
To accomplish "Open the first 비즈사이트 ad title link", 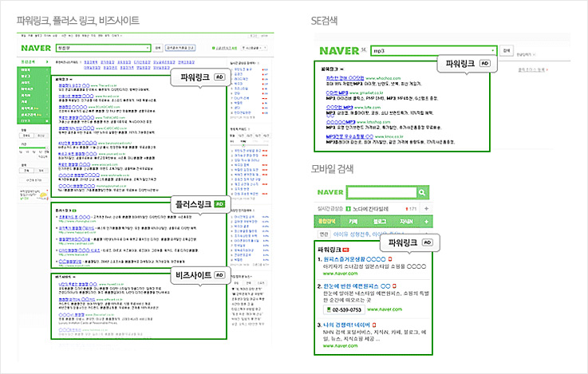I will coord(78,284).
